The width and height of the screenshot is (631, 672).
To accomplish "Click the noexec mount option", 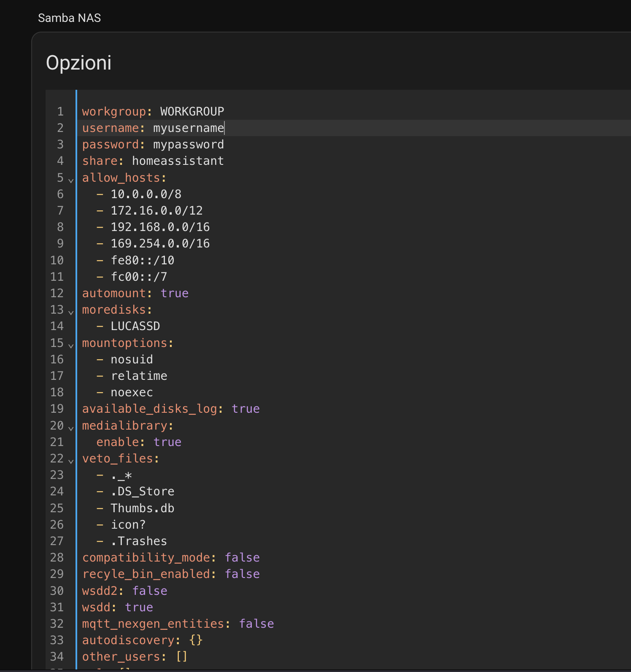I will [132, 392].
